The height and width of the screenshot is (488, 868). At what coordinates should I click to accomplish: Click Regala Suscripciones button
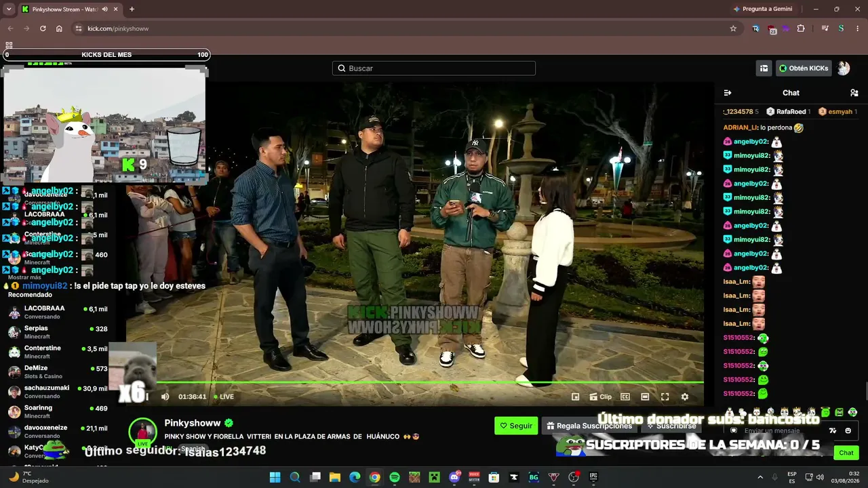[589, 426]
